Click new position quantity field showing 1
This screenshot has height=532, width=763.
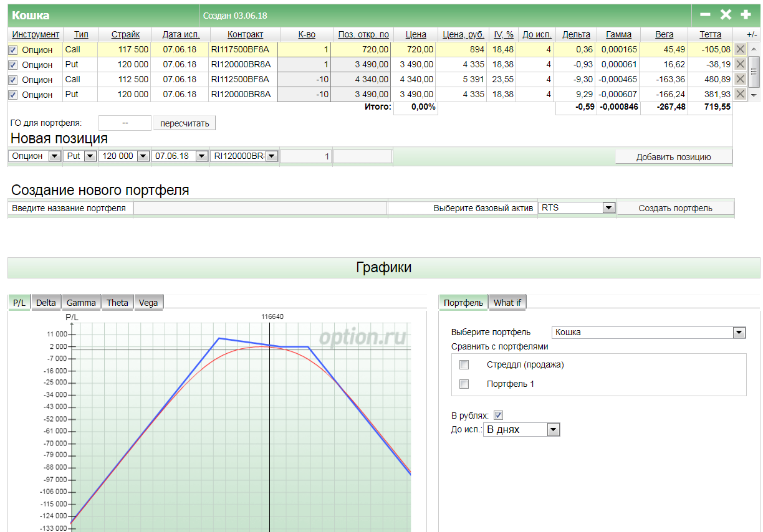tap(306, 157)
